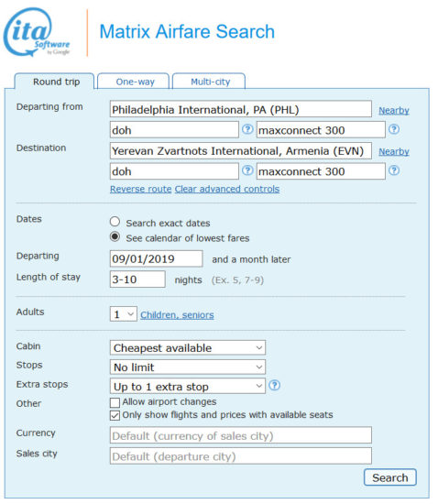
Task: Open help icon beside departure maxconnect extension field
Action: pos(394,129)
